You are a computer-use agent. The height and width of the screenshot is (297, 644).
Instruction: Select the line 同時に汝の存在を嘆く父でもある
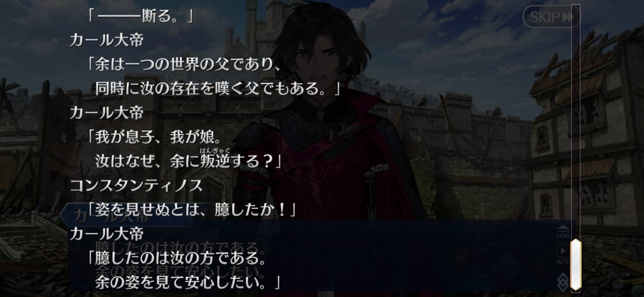pos(218,88)
